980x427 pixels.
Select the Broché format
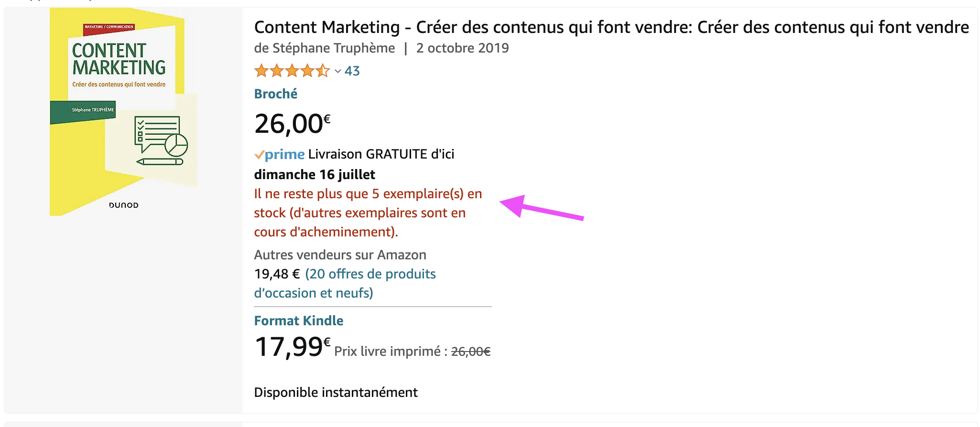click(x=275, y=93)
